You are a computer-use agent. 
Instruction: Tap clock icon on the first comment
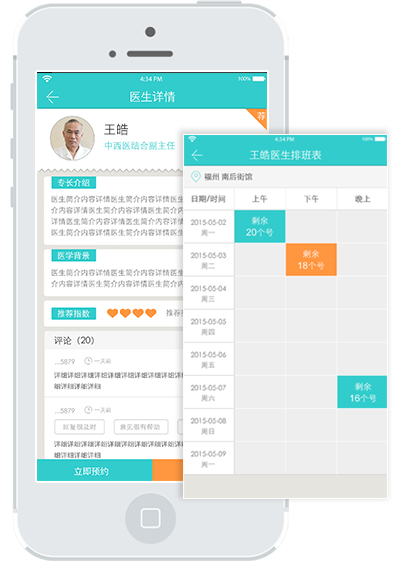click(x=88, y=361)
